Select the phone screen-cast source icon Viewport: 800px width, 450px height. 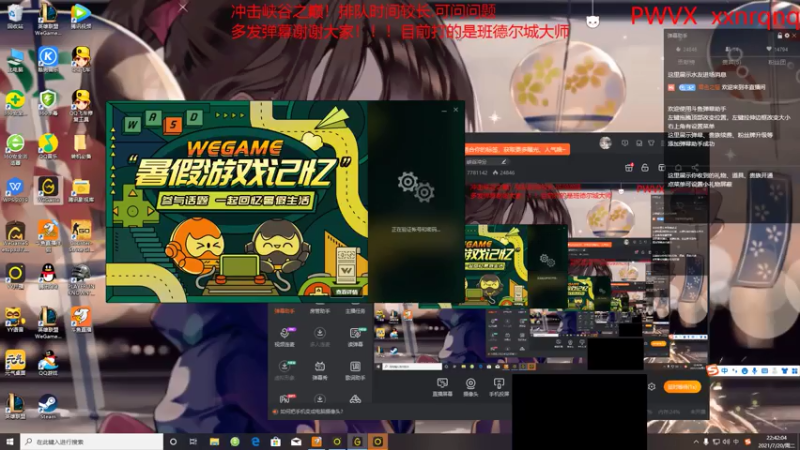(x=498, y=387)
